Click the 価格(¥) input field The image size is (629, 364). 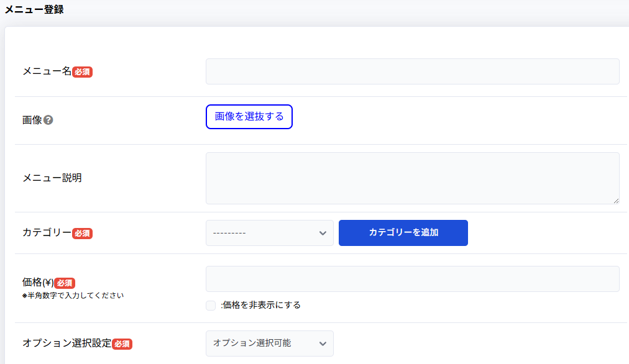[412, 279]
